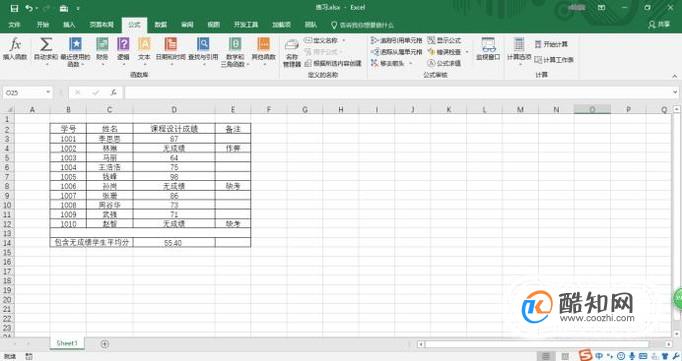The height and width of the screenshot is (361, 682).
Task: Open the Remove Arrows dropdown arrow
Action: click(411, 63)
